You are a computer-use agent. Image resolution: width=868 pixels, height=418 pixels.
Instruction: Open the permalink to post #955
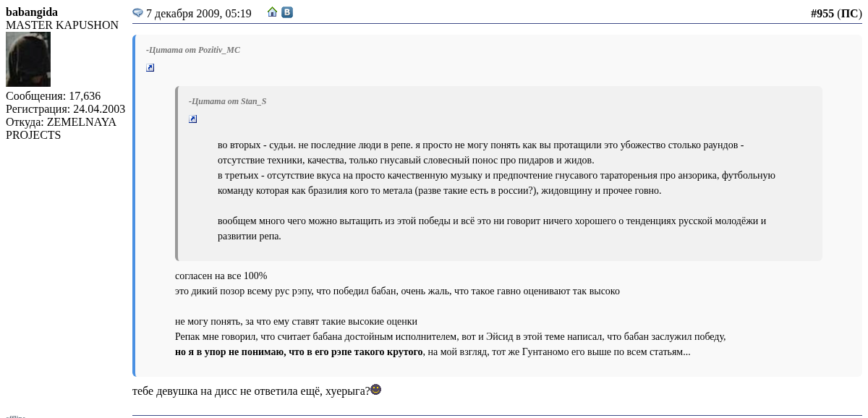(822, 14)
